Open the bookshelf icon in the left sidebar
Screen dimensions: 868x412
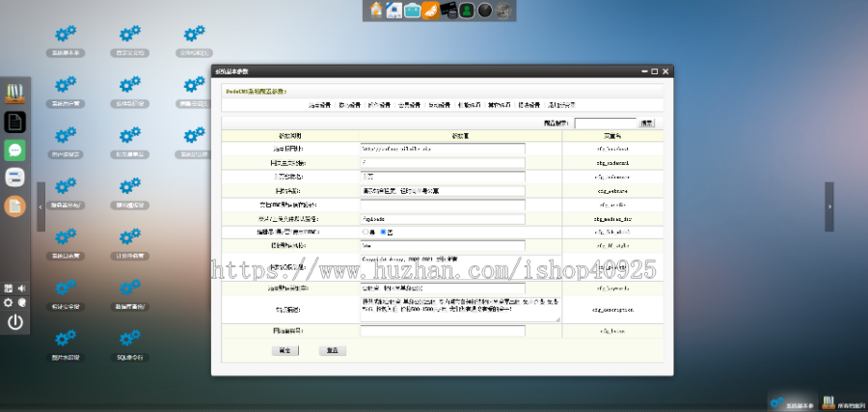click(14, 93)
